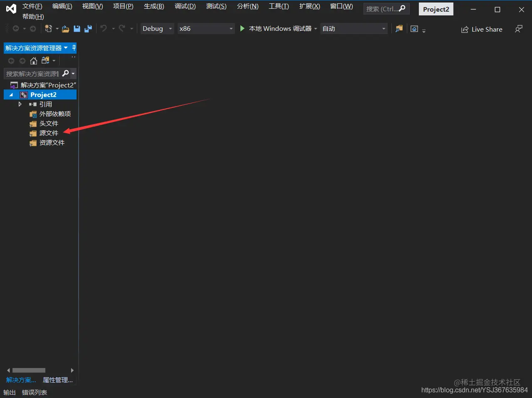Viewport: 532px width, 398px height.
Task: Click the magnifier icon in solution search
Action: pyautogui.click(x=65, y=74)
